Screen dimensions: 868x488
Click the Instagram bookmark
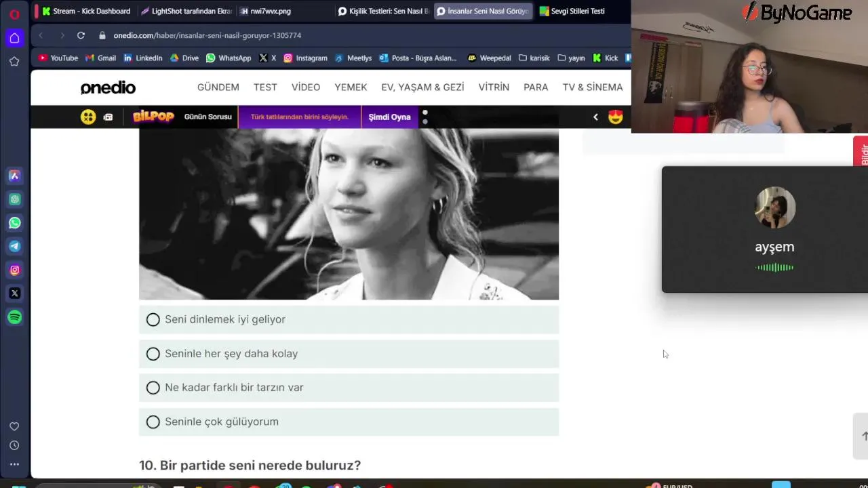[x=305, y=58]
